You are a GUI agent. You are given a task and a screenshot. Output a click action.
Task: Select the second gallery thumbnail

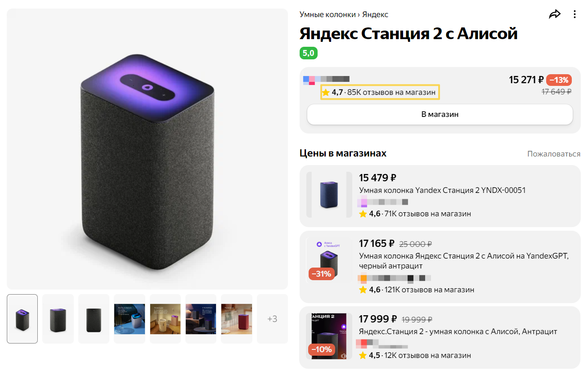[x=58, y=319]
